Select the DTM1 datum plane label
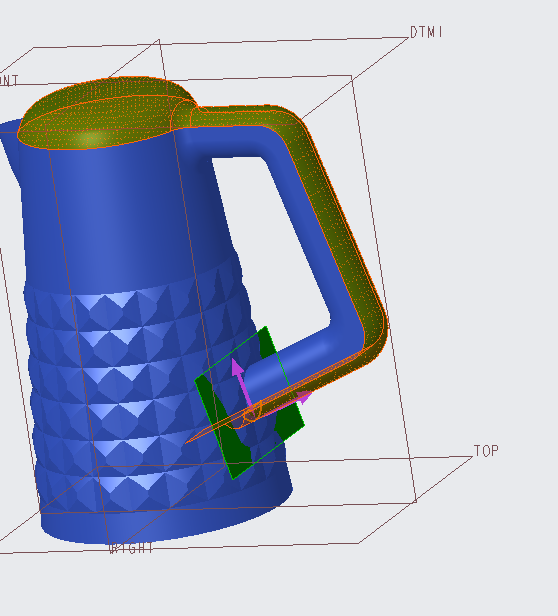This screenshot has width=558, height=616. coord(426,32)
